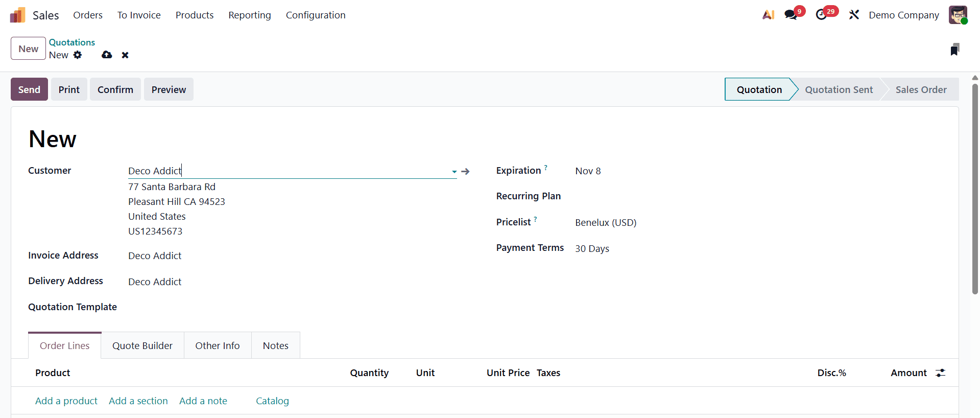This screenshot has height=418, width=980.
Task: Click the user avatar picture
Action: coord(958,15)
